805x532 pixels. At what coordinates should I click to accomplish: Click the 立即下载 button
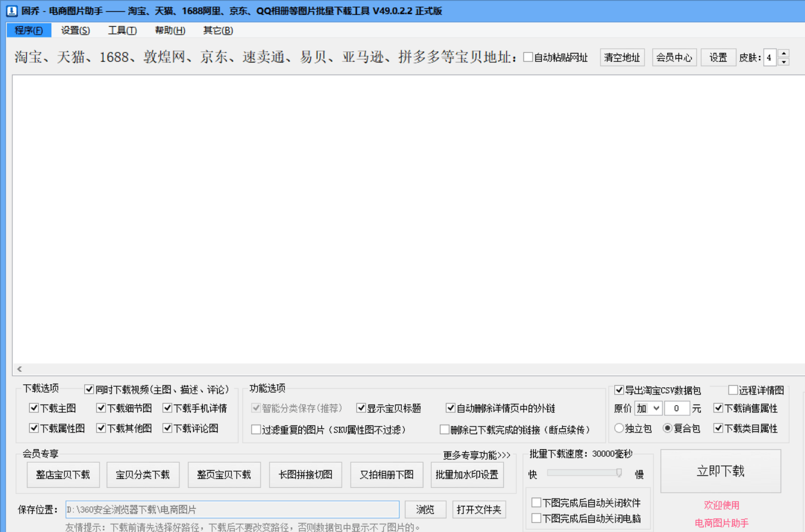pos(722,471)
